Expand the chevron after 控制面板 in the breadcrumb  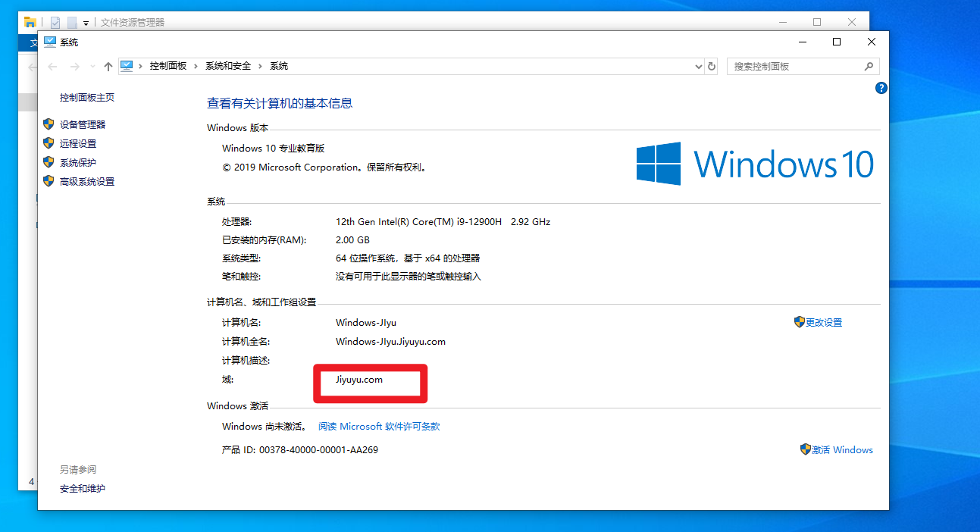click(197, 66)
